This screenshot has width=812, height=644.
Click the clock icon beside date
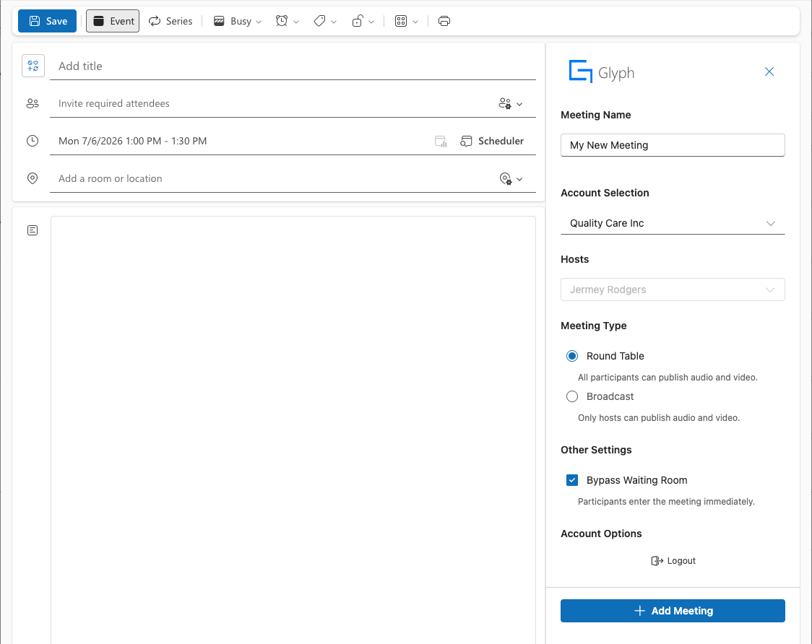(33, 141)
